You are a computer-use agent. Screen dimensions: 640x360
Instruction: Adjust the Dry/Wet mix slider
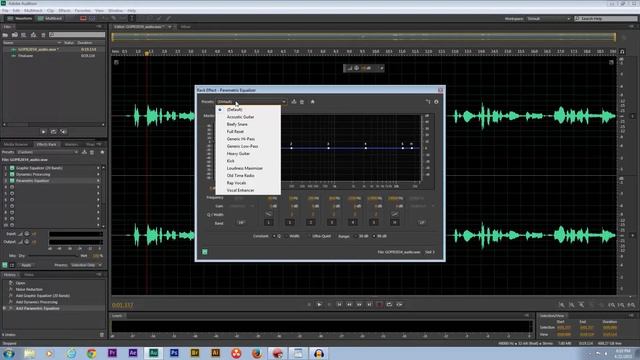[53, 256]
